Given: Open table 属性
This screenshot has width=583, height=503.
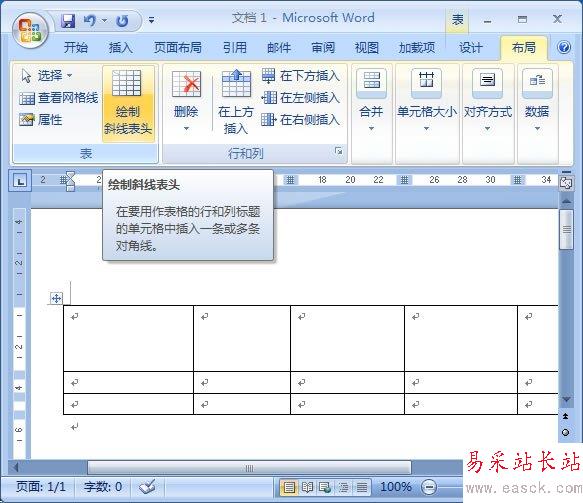Looking at the screenshot, I should pyautogui.click(x=41, y=120).
